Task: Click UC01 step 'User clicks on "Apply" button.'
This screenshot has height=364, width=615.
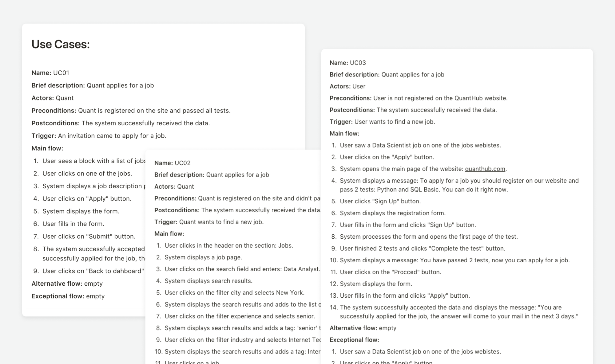Action: pyautogui.click(x=87, y=199)
